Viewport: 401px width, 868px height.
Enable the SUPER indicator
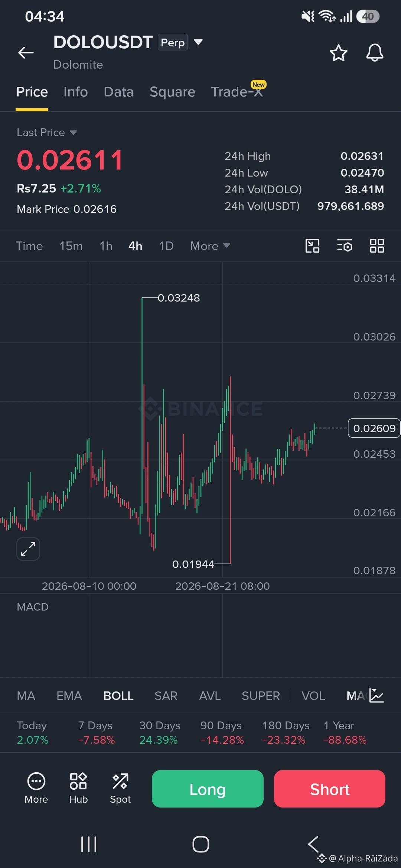click(261, 696)
